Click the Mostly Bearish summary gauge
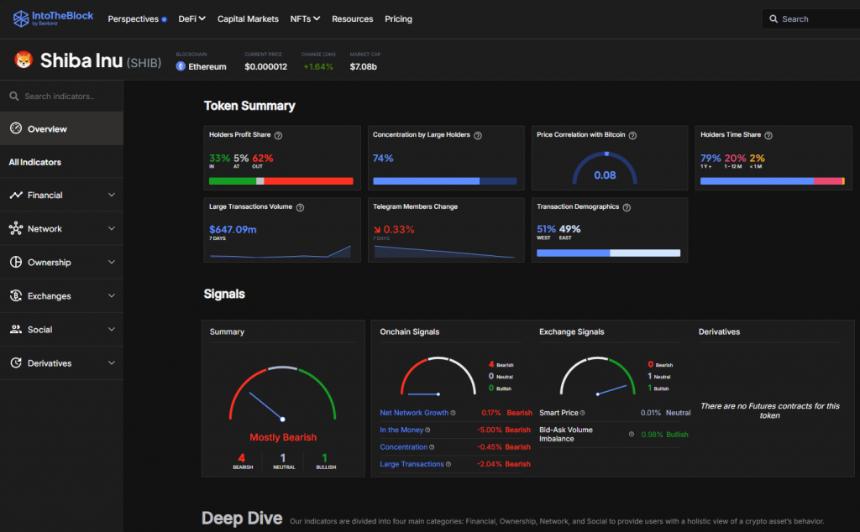Viewport: 860px width, 532px height. coord(282,395)
